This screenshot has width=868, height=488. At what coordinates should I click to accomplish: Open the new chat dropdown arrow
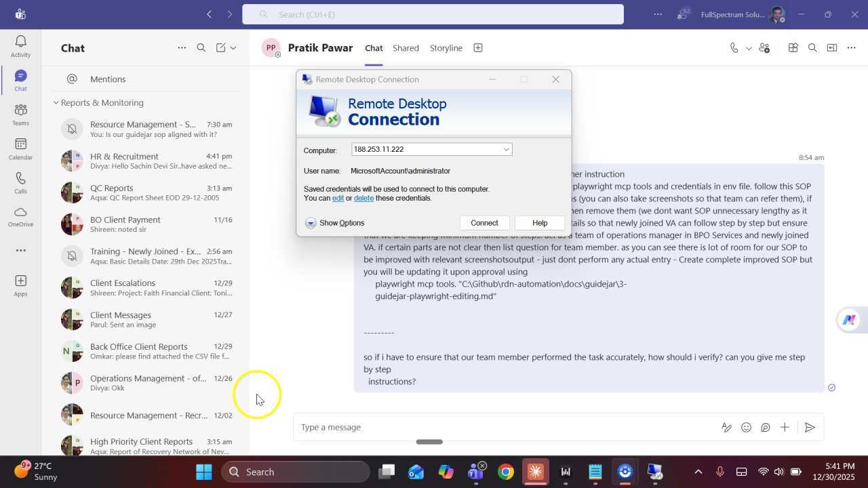click(233, 48)
